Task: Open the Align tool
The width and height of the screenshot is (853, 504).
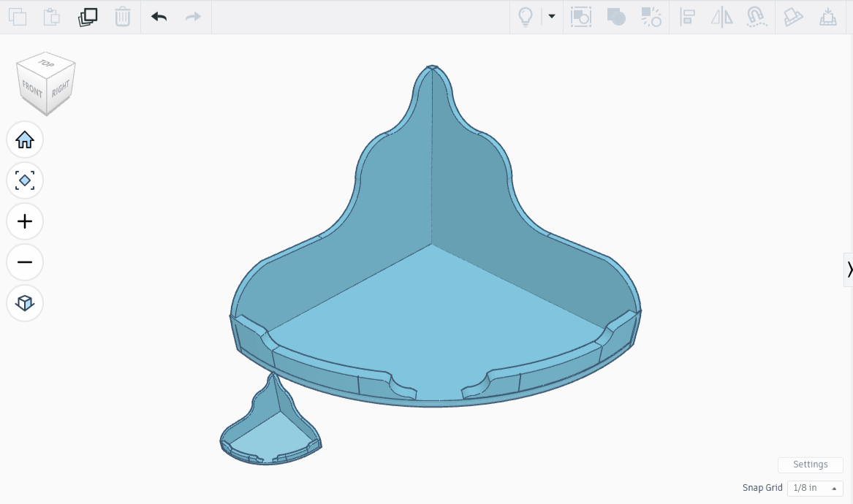Action: pyautogui.click(x=686, y=16)
